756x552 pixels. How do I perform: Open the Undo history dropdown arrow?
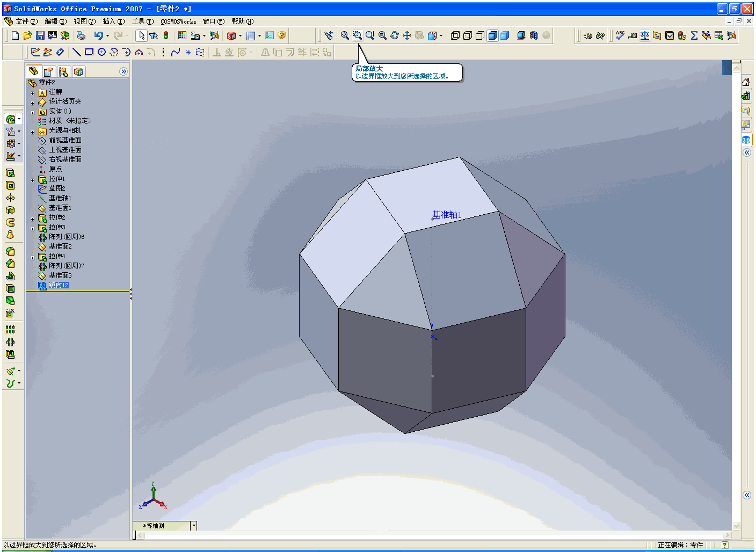pos(107,36)
